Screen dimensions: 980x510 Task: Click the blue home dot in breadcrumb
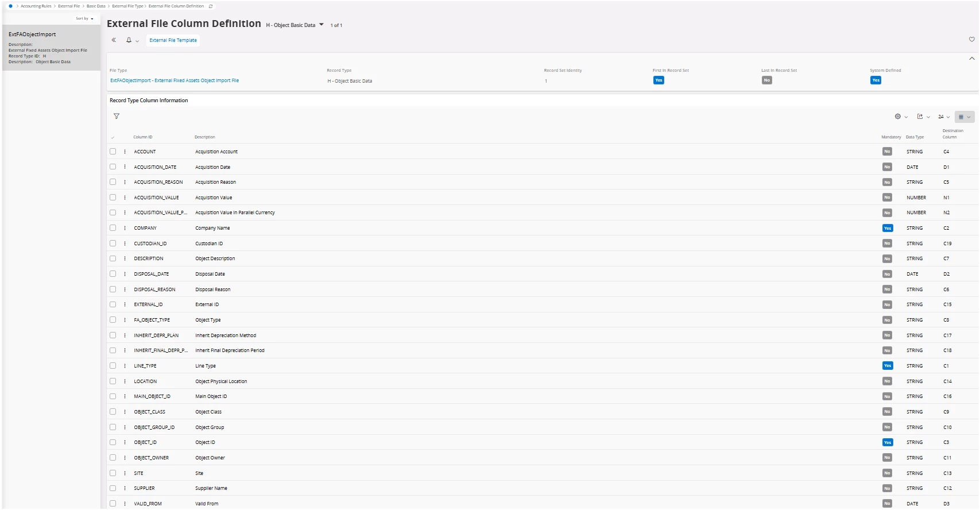click(10, 6)
